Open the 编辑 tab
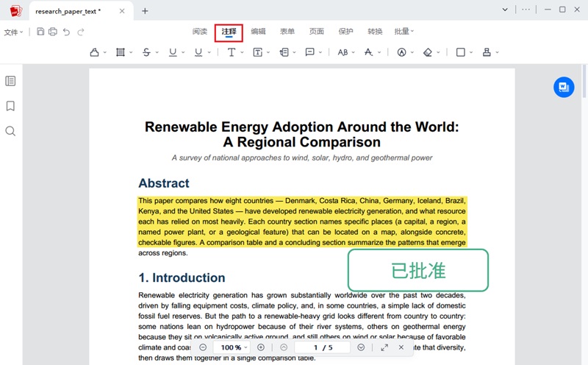588x365 pixels. point(258,32)
